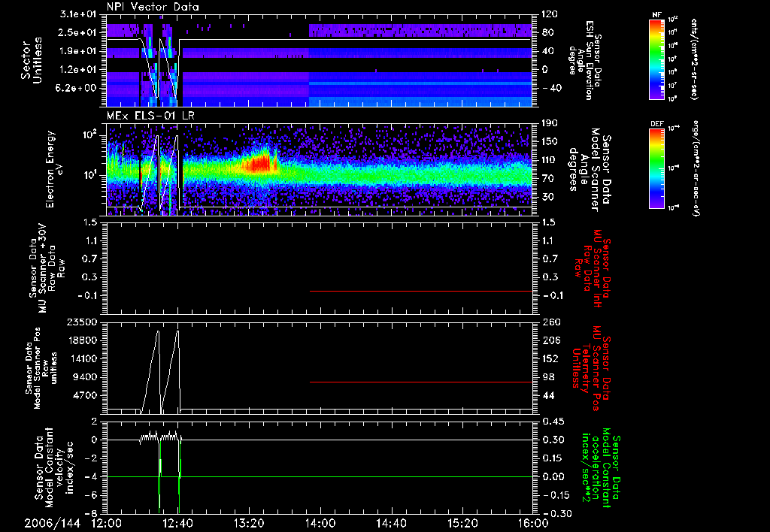Click the 'cnts/(cm**2-sr-sec)' units label
The image size is (770, 532).
694,59
